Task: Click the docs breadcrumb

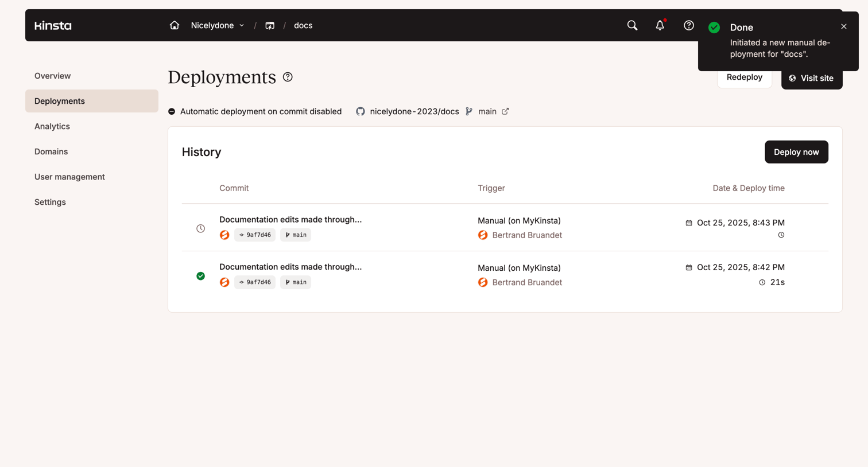Action: (x=303, y=25)
